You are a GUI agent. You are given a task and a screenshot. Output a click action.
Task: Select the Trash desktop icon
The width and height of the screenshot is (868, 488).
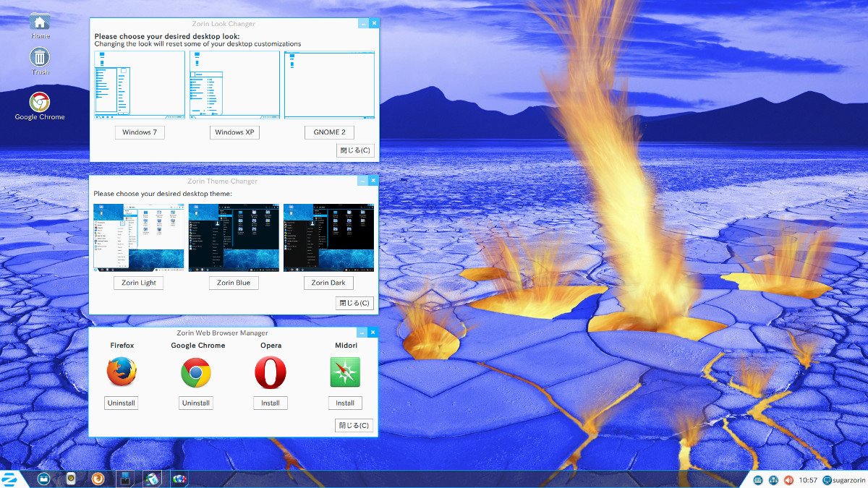coord(41,61)
